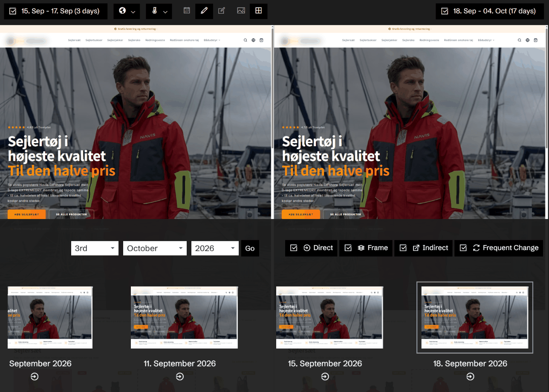Screen dimensions: 549x392
Task: Open Sejlersæt in the left page preview menu
Action: click(75, 40)
